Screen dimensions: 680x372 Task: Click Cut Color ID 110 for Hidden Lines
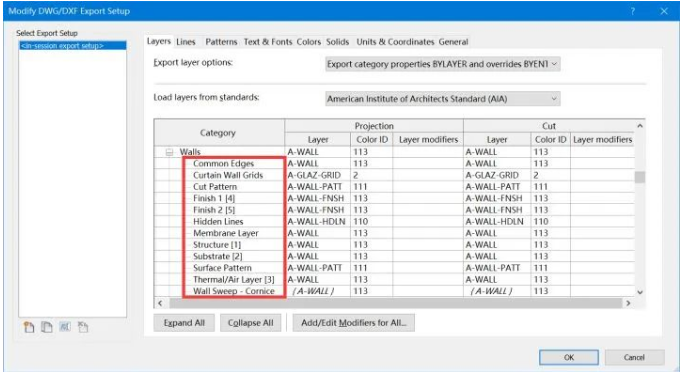550,222
